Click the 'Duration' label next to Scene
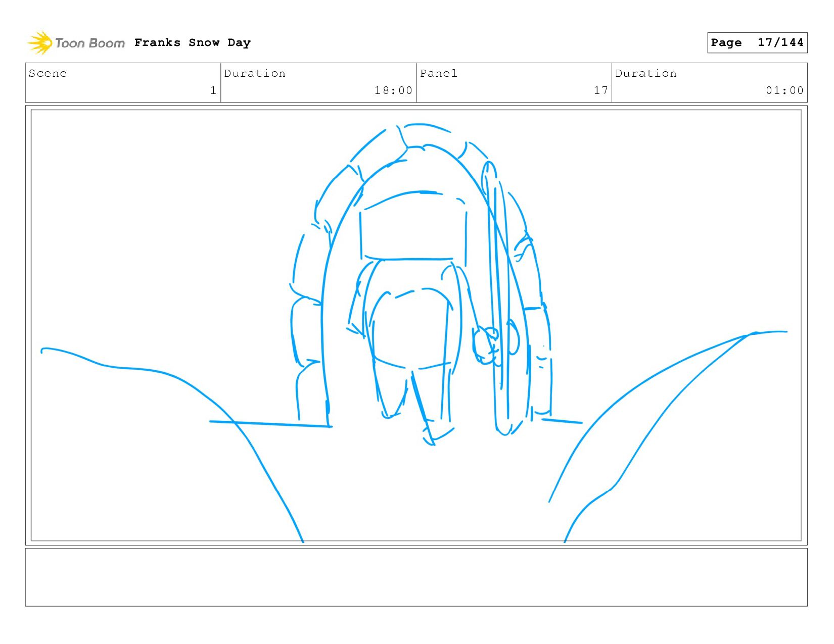 [255, 73]
